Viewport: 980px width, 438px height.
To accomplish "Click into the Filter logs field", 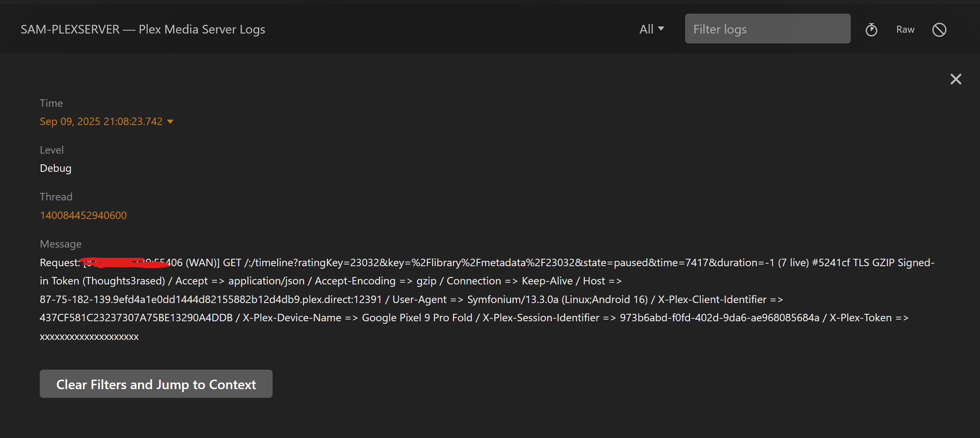I will point(767,29).
